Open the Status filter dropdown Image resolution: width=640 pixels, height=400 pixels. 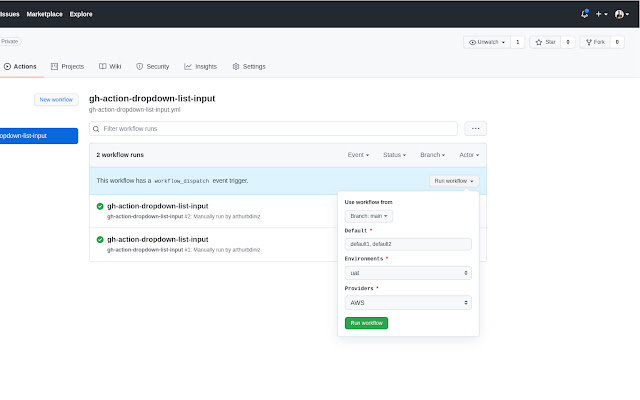[394, 155]
